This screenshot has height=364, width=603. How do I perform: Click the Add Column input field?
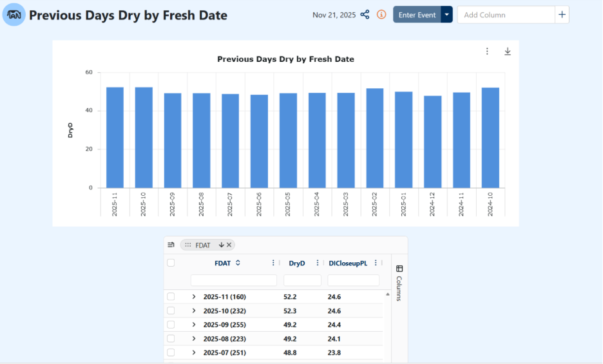coord(505,15)
